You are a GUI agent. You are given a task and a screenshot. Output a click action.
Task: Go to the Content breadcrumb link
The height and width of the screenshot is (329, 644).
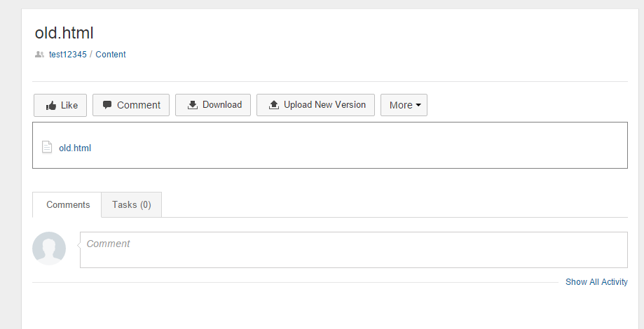[x=111, y=54]
